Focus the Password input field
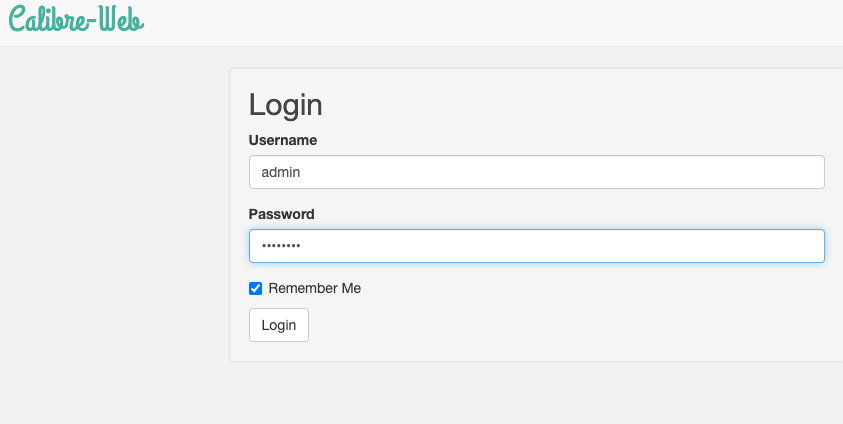This screenshot has width=843, height=424. pos(537,246)
